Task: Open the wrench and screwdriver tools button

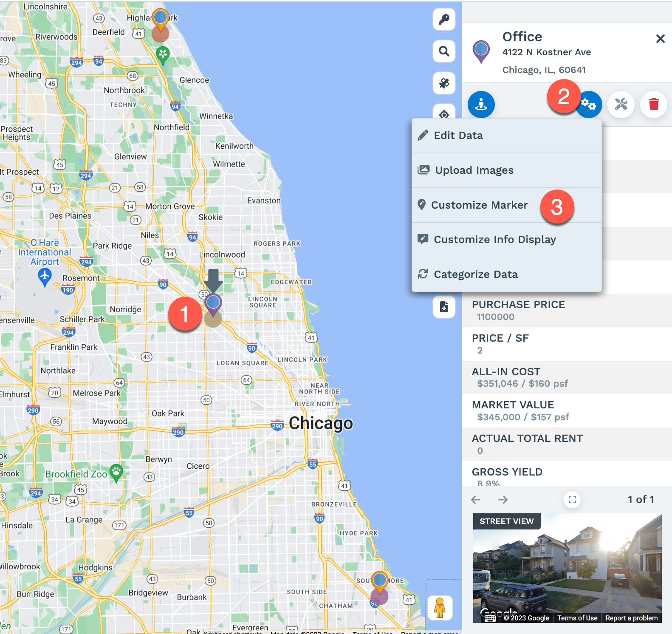Action: [x=621, y=104]
